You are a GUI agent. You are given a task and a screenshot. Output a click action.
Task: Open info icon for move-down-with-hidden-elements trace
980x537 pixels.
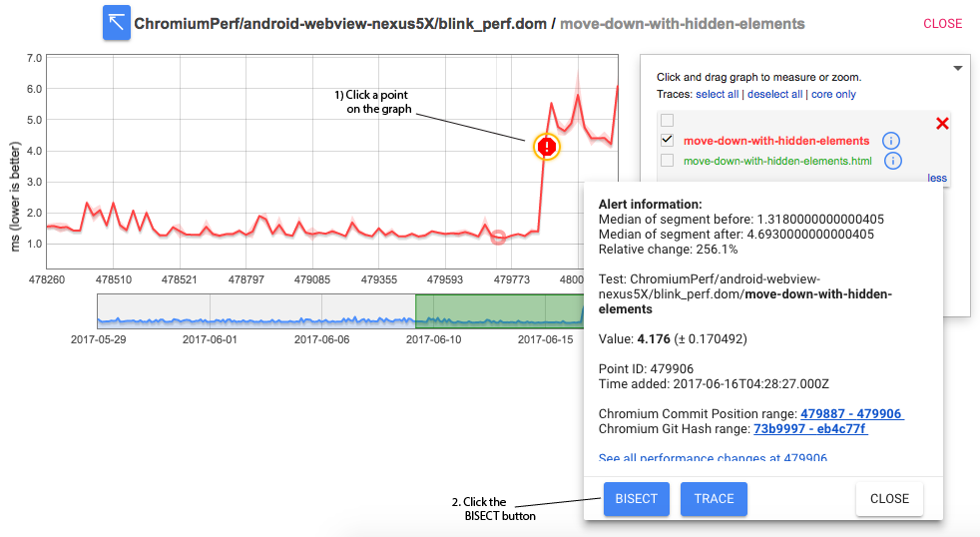click(x=893, y=141)
